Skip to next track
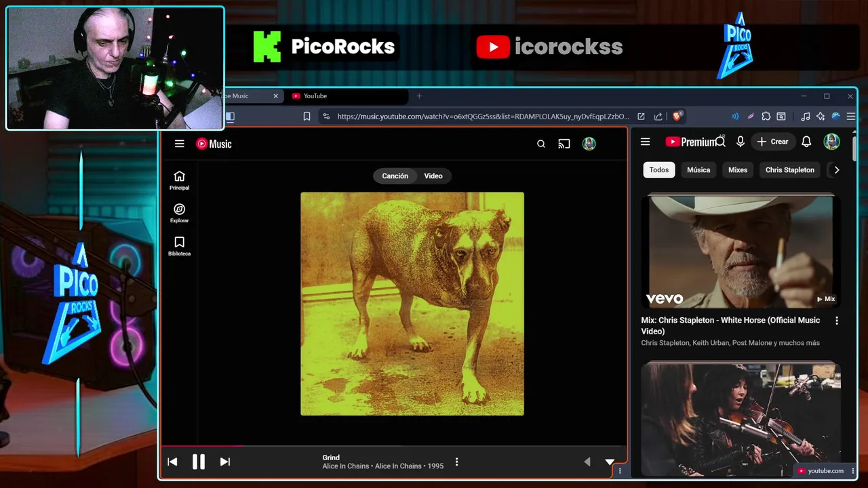This screenshot has height=488, width=868. (x=225, y=462)
